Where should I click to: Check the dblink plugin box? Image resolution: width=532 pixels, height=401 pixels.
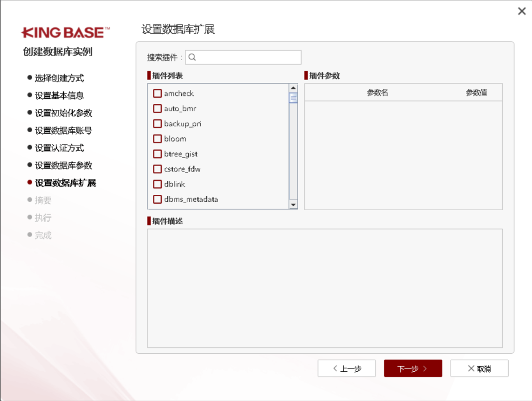click(x=157, y=184)
